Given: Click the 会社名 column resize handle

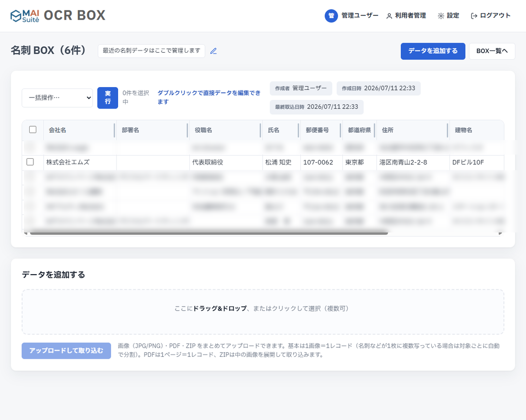Looking at the screenshot, I should pyautogui.click(x=115, y=130).
